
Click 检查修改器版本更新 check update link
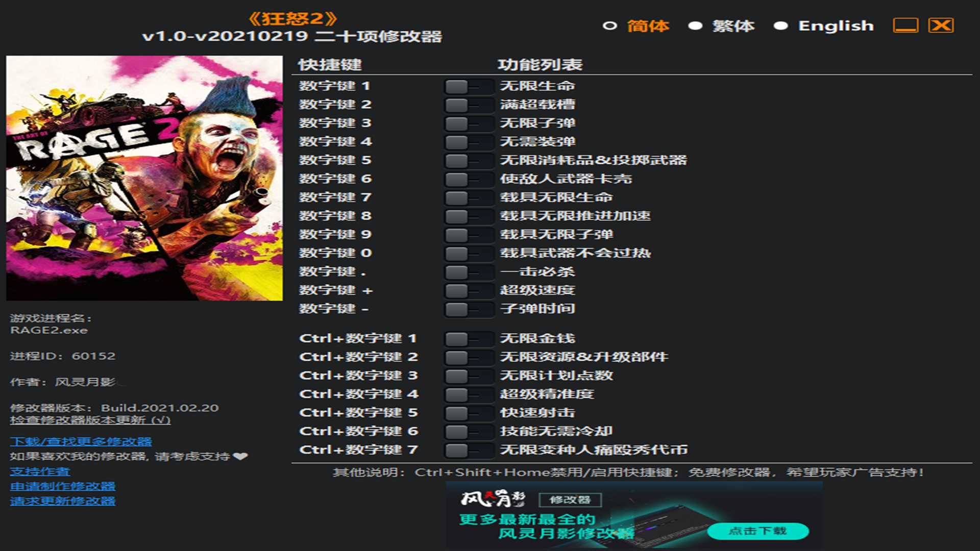[x=90, y=420]
